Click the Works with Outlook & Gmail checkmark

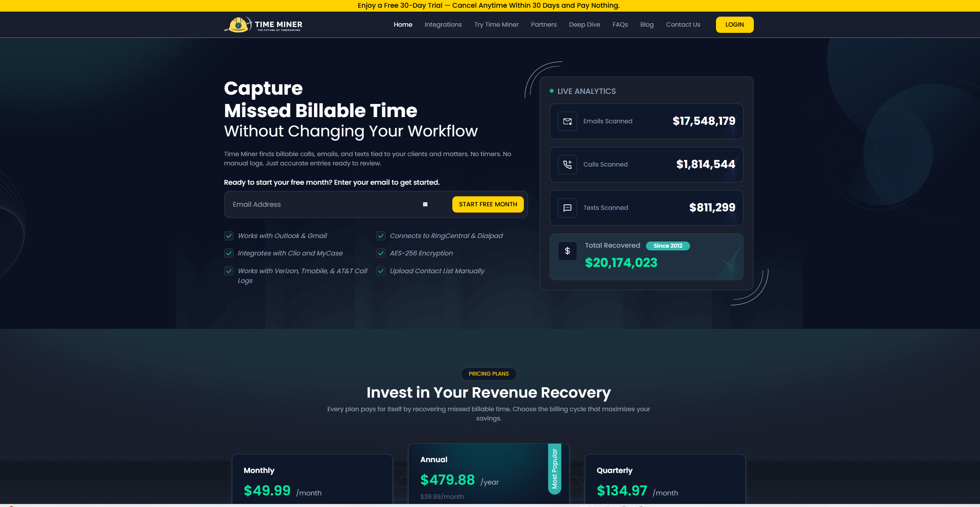coord(229,236)
